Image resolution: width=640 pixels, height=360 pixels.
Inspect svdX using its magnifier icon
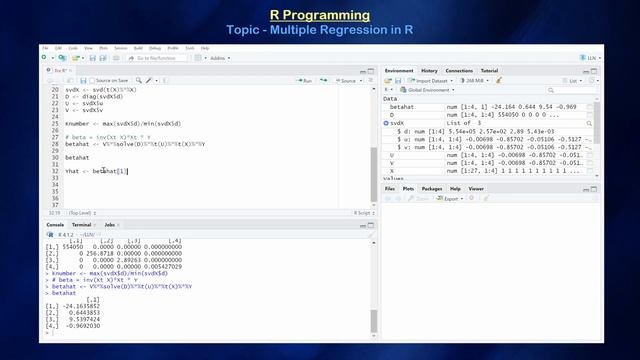[589, 123]
